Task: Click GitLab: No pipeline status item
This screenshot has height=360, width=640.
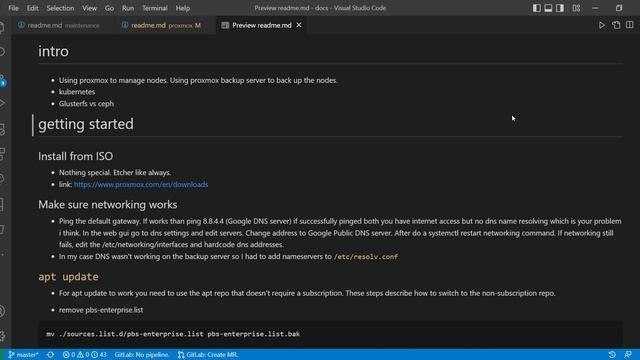Action: 141,355
